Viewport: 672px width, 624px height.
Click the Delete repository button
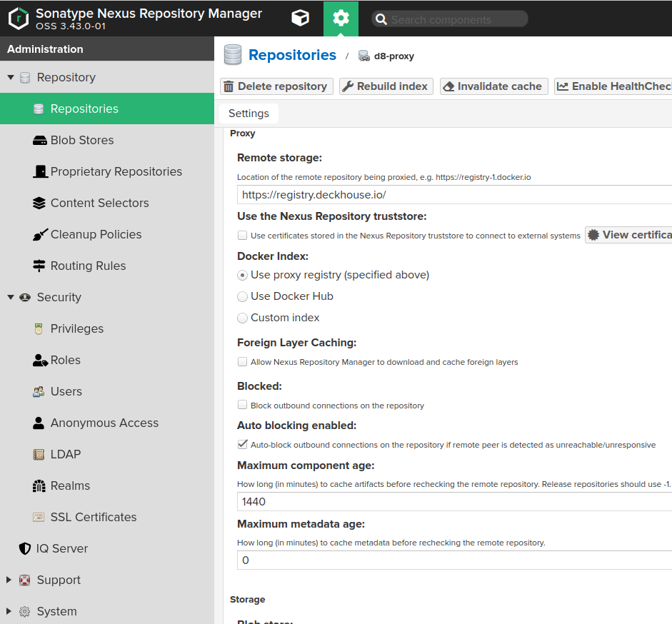[x=276, y=86]
